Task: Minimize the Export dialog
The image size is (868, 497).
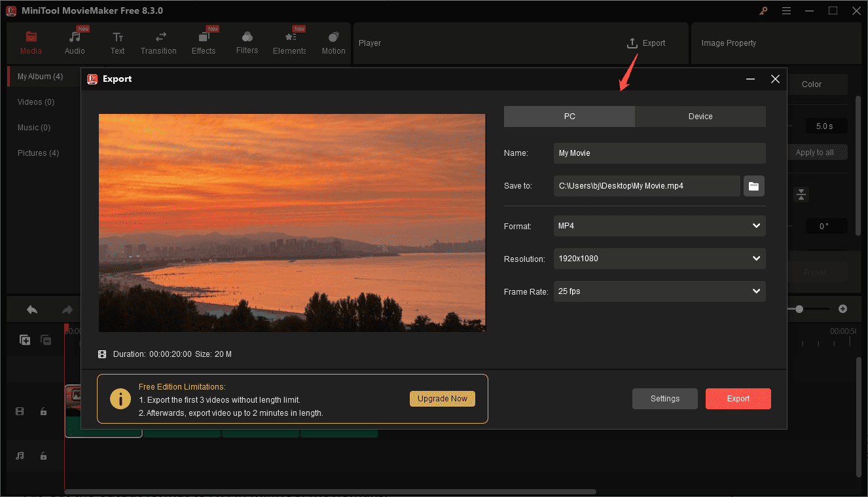Action: (x=750, y=79)
